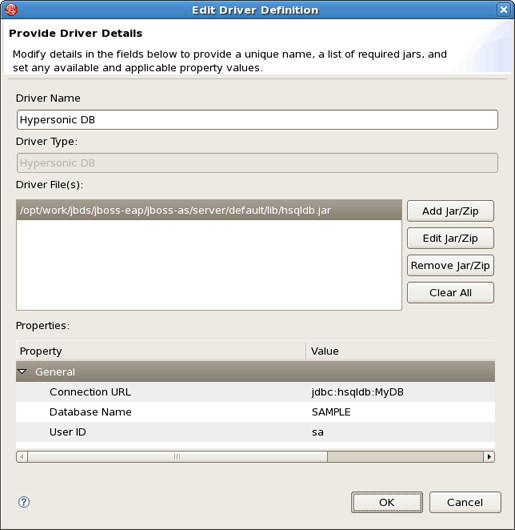The height and width of the screenshot is (530, 515).
Task: Click the Cancel button
Action: pyautogui.click(x=465, y=502)
